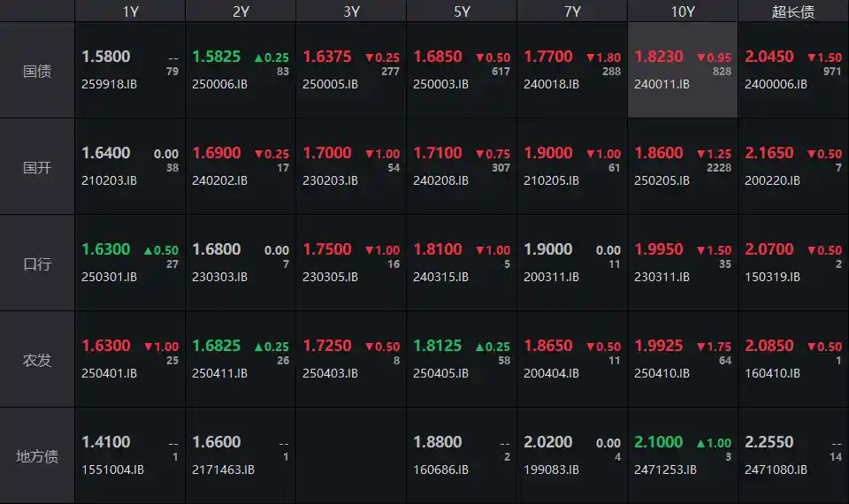Select the cell with bond 210205.IB
The image size is (849, 504).
(572, 167)
